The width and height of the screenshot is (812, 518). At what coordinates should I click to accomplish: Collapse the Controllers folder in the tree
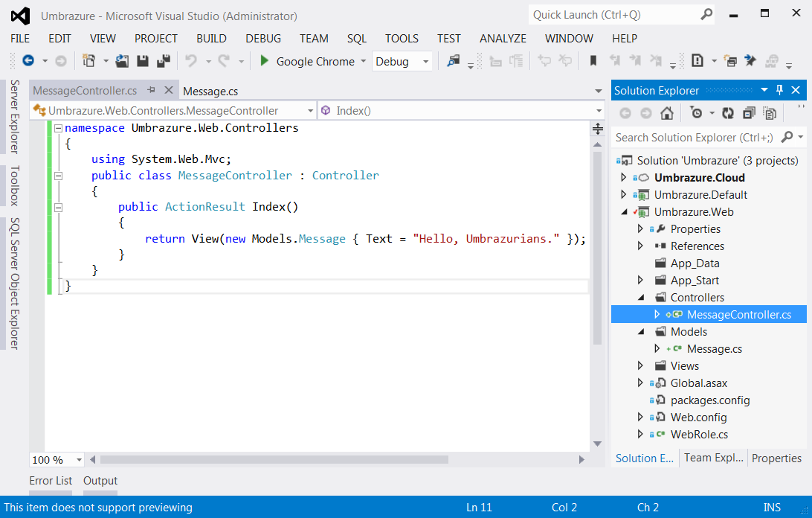[640, 298]
